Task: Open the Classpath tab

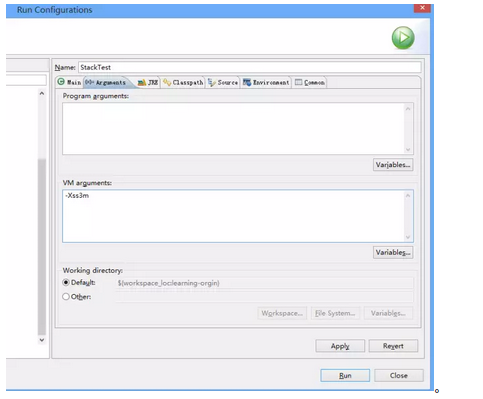Action: point(183,82)
